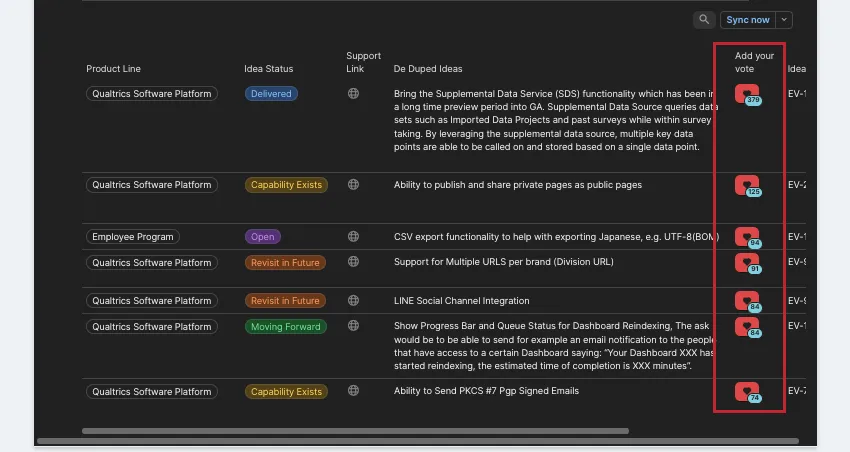This screenshot has width=850, height=452.
Task: Click heart vote for LINE Social Channel
Action: coord(746,300)
